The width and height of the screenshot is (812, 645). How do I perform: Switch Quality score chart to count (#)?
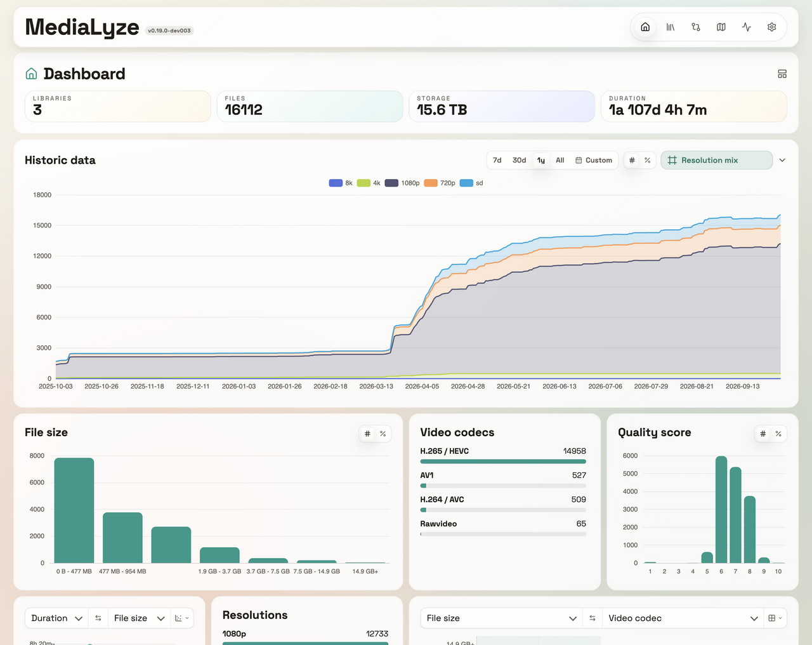763,434
